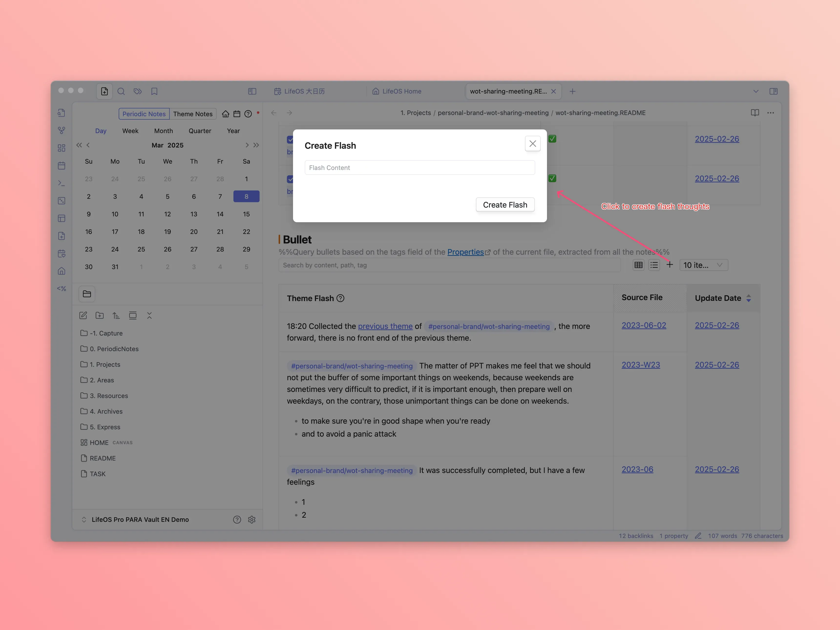
Task: Open the search icon in top toolbar
Action: (x=121, y=91)
